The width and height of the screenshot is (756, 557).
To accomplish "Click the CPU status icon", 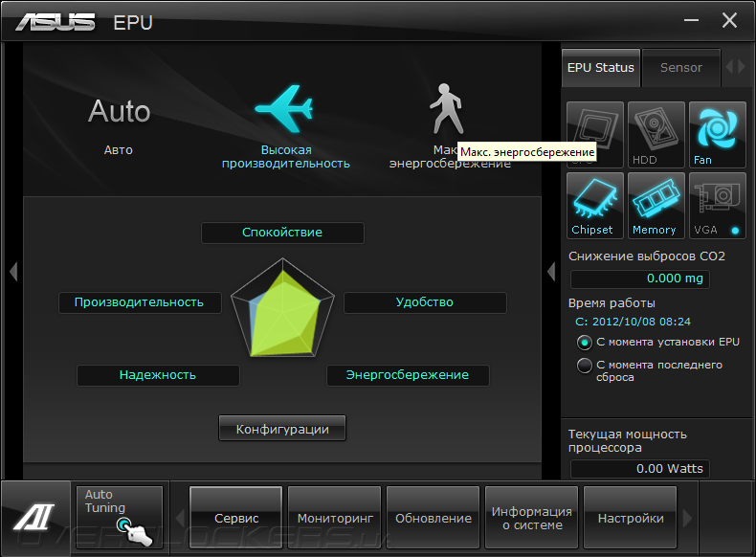I will 595,134.
